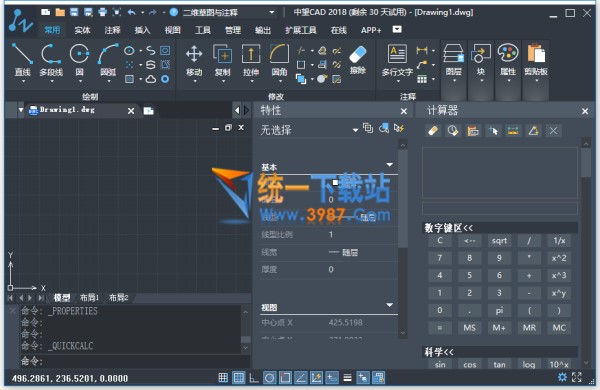Expand the dropdown arrow under 图层
Image resolution: width=600 pixels, height=390 pixels.
pos(454,81)
